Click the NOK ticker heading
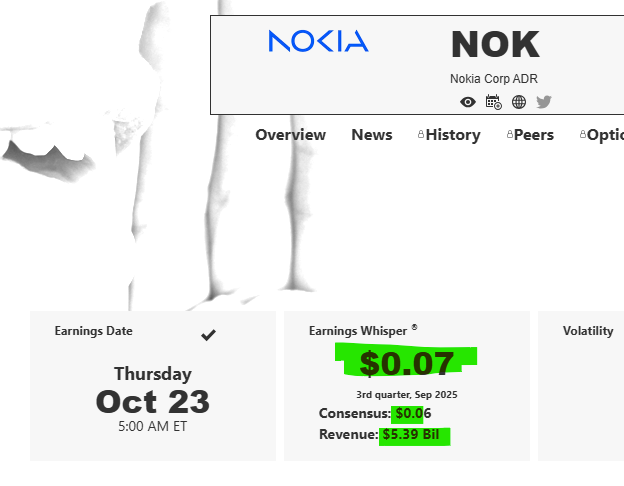Viewport: 624px width, 486px height. tap(495, 45)
